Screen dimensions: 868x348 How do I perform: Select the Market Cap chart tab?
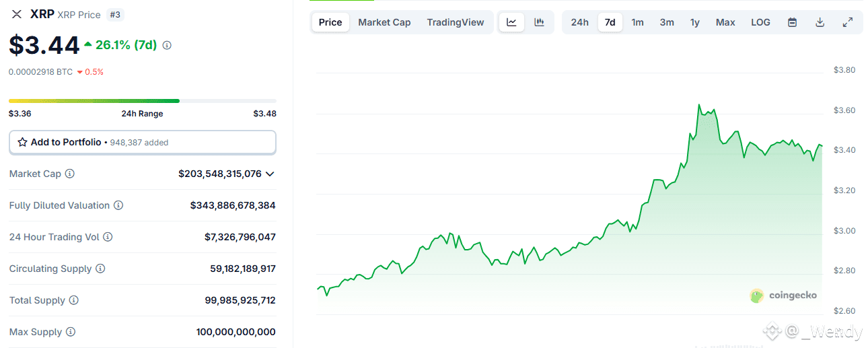(384, 22)
